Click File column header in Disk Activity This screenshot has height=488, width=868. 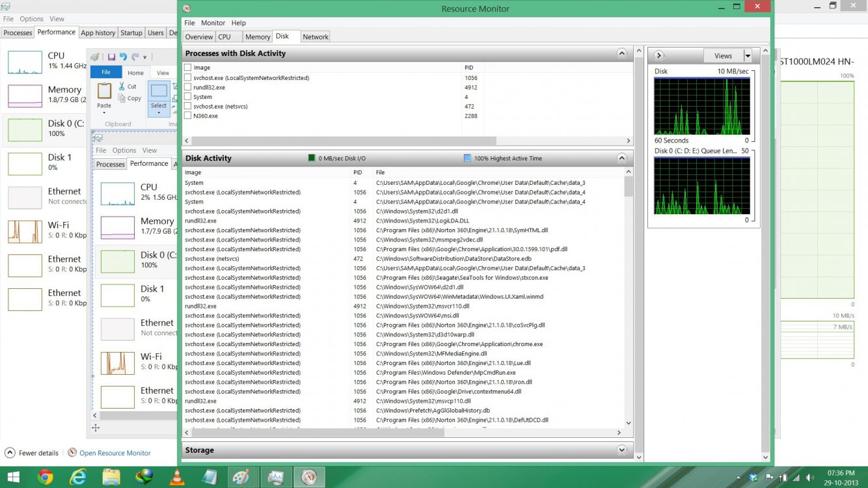tap(380, 172)
